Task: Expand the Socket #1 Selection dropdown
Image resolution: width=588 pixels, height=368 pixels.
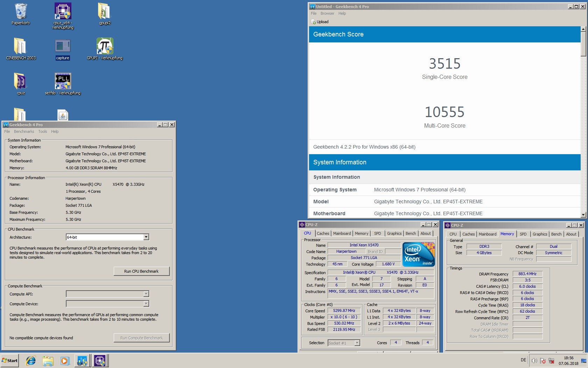Action: click(x=357, y=343)
